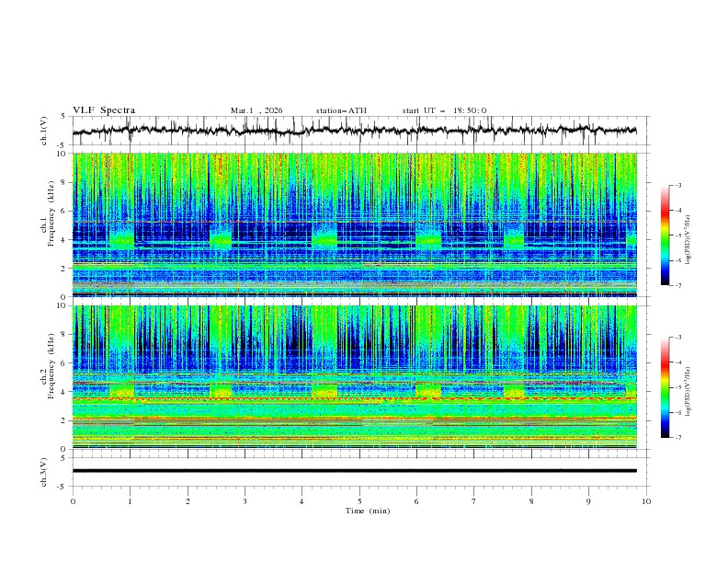Click the station=ATH label
Image resolution: width=728 pixels, height=563 pixels.
coord(341,110)
